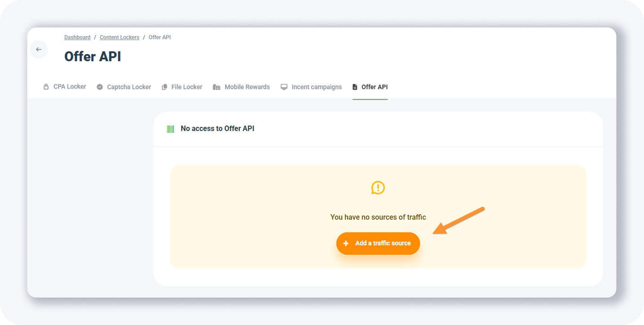Click the files icon beside File Locker
The height and width of the screenshot is (325, 644).
click(165, 87)
